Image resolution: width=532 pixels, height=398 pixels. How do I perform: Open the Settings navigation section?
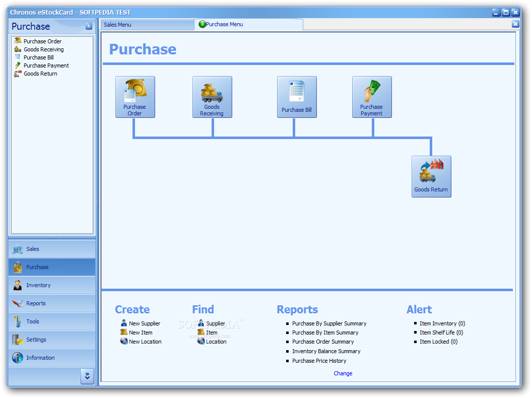[52, 340]
